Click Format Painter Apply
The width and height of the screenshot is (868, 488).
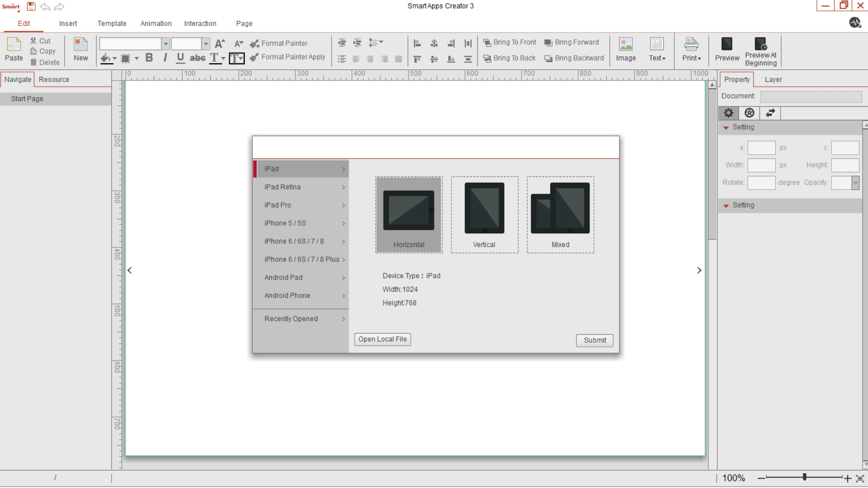[288, 57]
